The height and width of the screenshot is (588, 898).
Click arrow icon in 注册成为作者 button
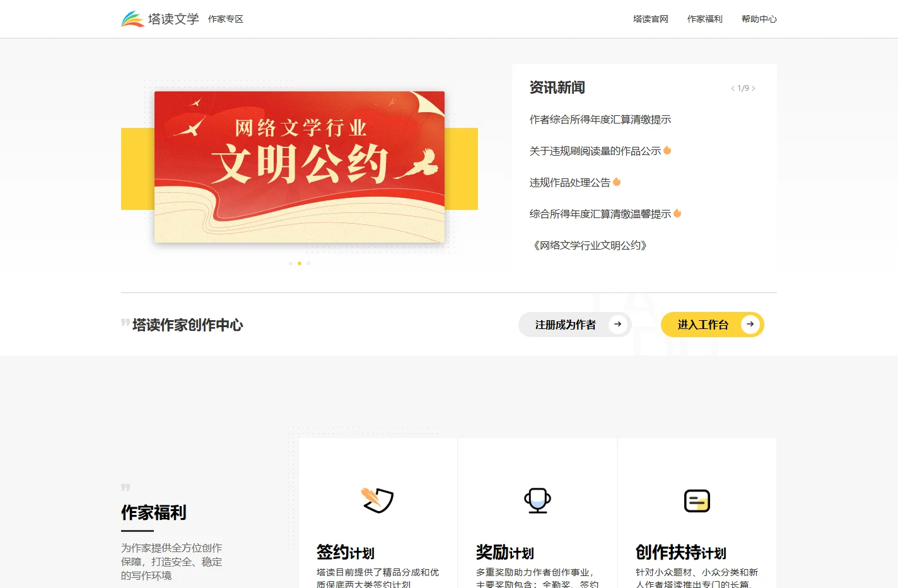tap(618, 324)
